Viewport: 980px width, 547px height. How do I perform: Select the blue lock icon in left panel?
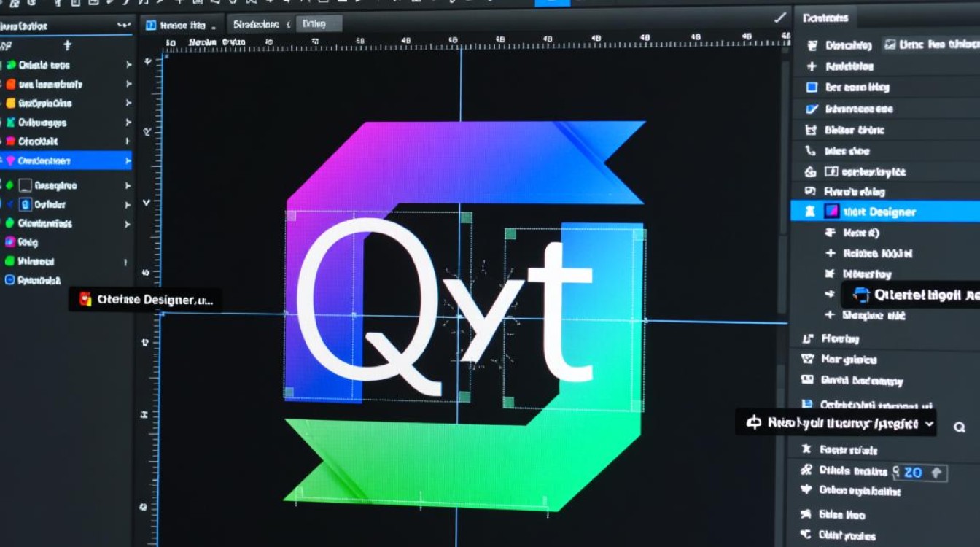point(26,205)
